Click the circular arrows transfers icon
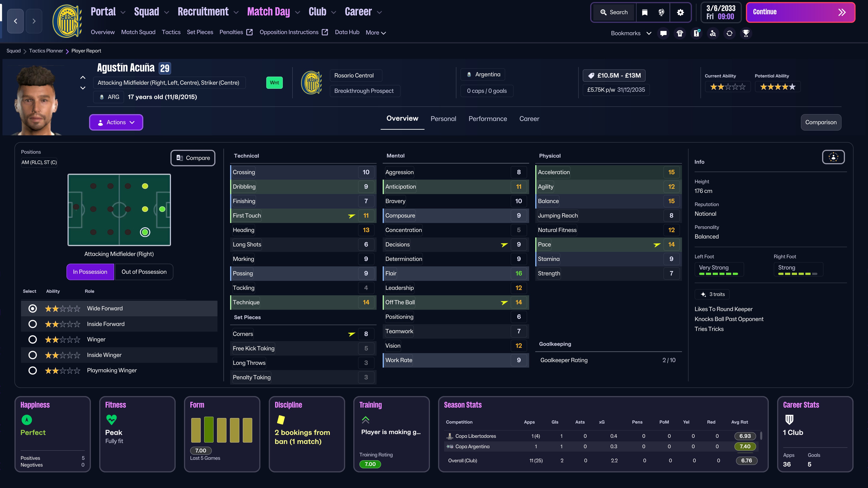Viewport: 868px width, 488px height. 729,33
